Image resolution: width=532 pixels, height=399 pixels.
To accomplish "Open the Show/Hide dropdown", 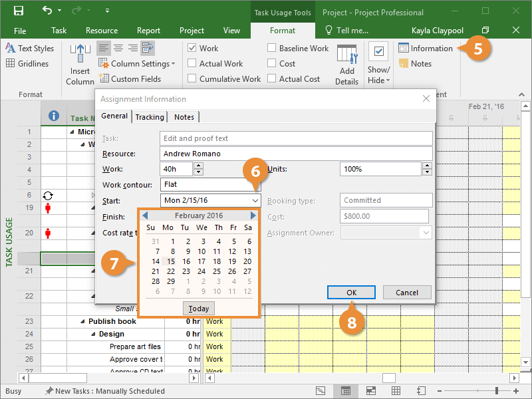I will coord(378,75).
